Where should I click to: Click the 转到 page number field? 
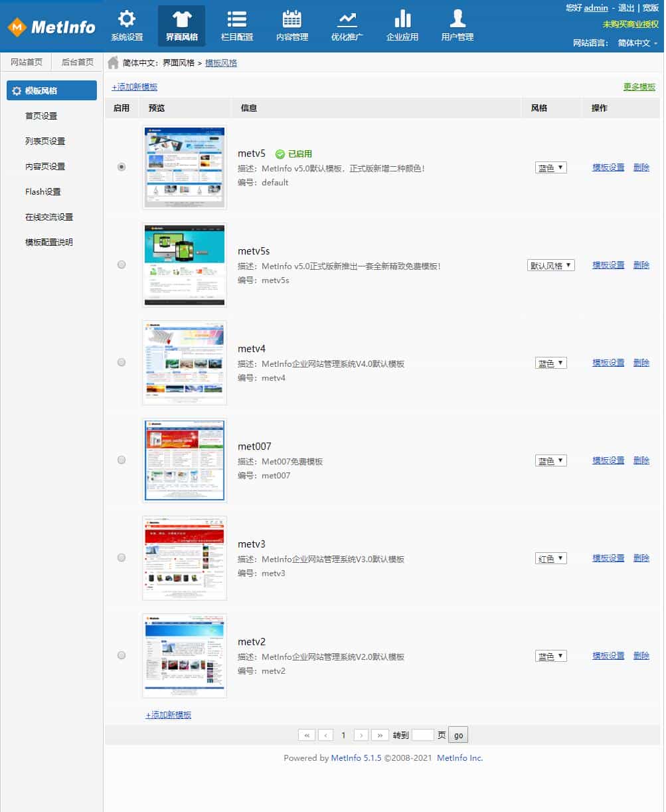pyautogui.click(x=423, y=735)
